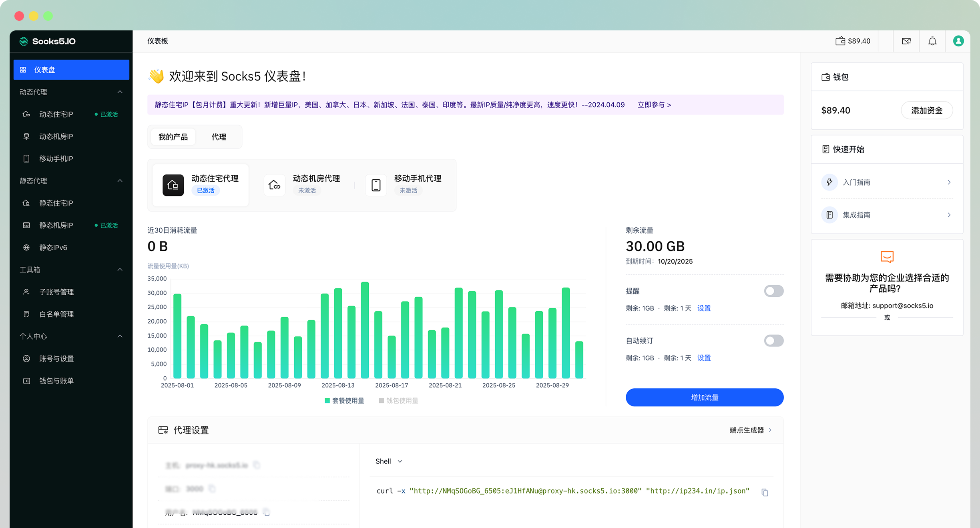Turn on the 自动续订 auto-renew toggle

coord(773,341)
